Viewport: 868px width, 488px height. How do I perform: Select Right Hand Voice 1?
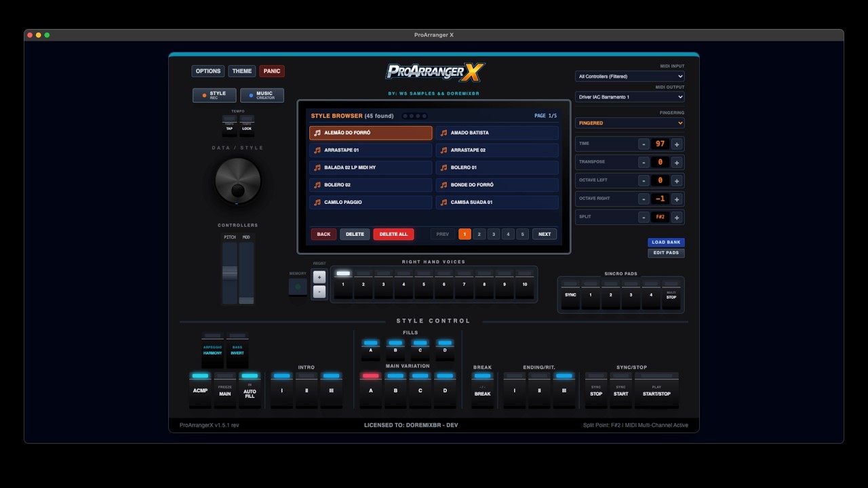pos(343,284)
